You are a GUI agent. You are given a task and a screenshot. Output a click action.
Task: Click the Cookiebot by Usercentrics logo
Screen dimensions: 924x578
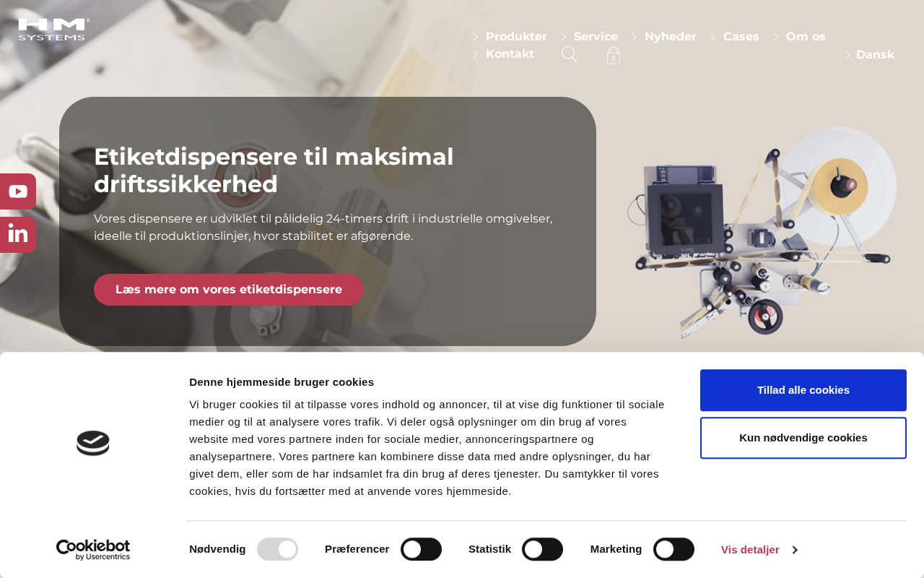point(93,550)
